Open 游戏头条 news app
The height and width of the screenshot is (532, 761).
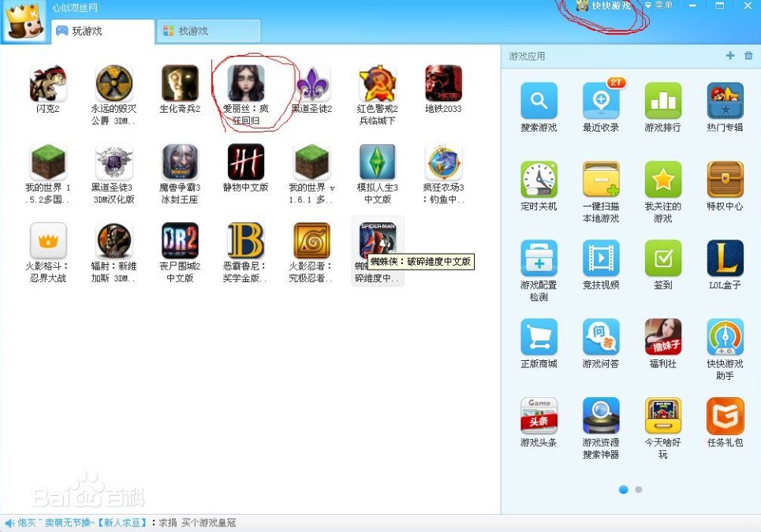click(539, 415)
